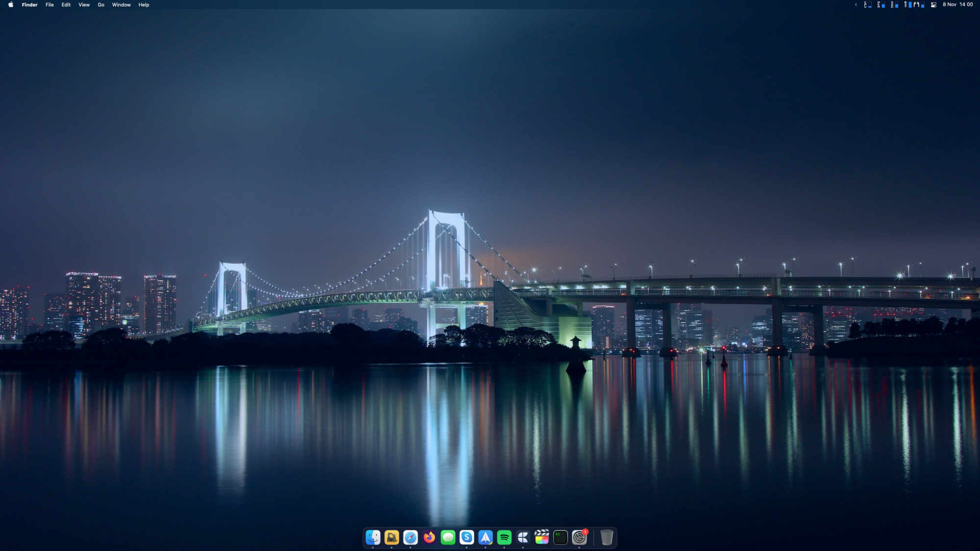
Task: Open Safari browser from dock
Action: (411, 537)
